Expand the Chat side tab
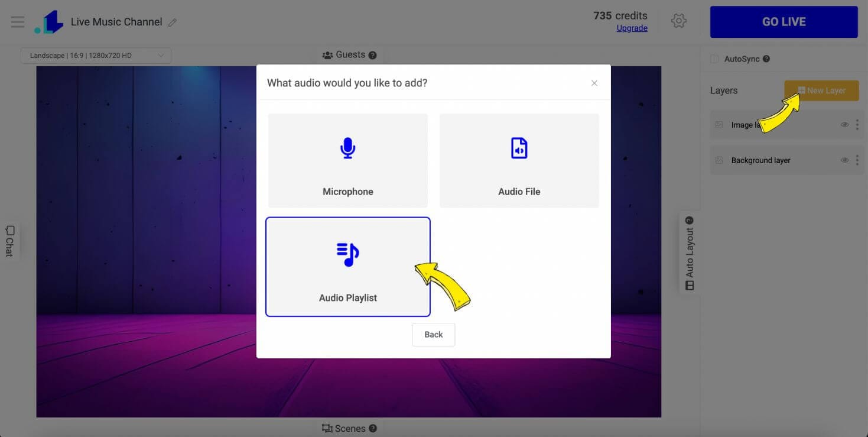The height and width of the screenshot is (437, 868). (x=9, y=241)
